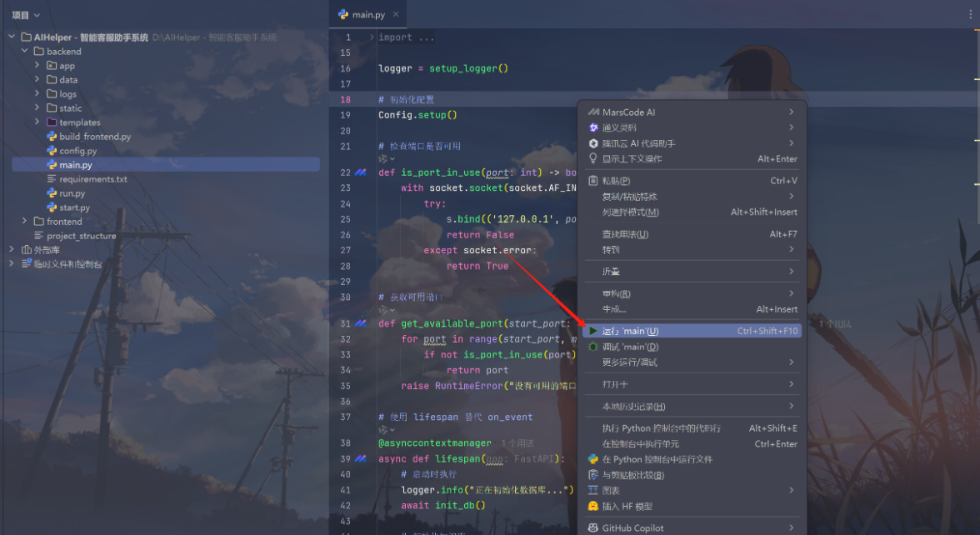The image size is (980, 535).
Task: Click the gutter icon at line 22
Action: (x=361, y=172)
